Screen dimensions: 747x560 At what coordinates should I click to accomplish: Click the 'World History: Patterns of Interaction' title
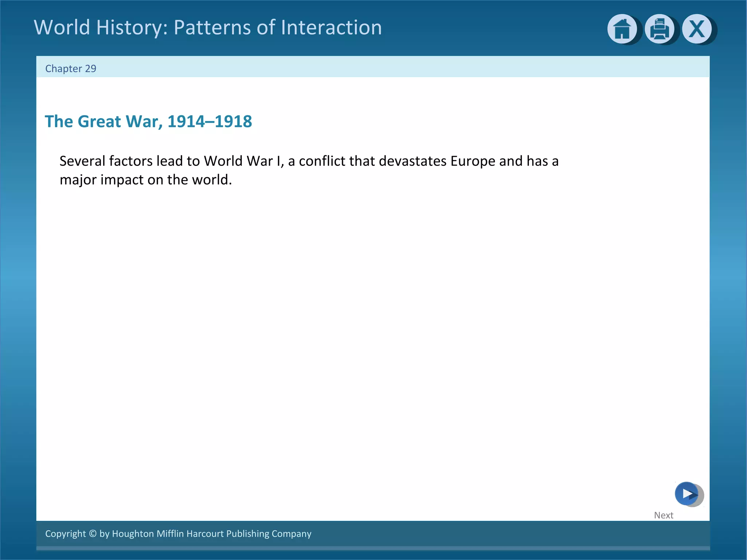click(208, 27)
